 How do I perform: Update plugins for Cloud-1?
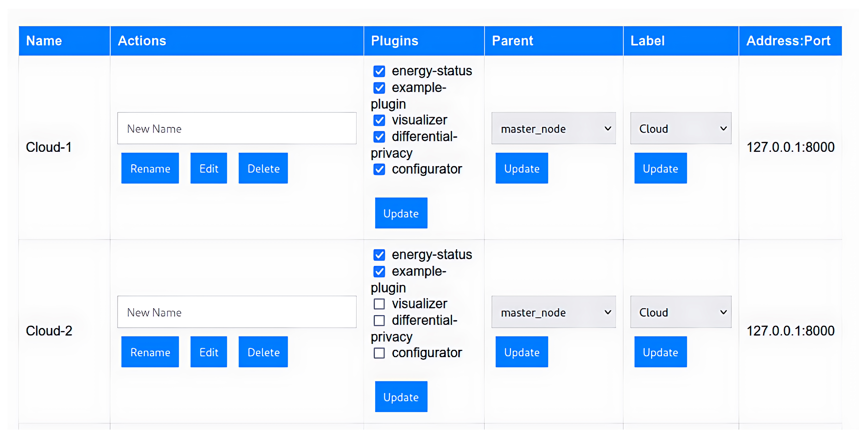pos(401,213)
